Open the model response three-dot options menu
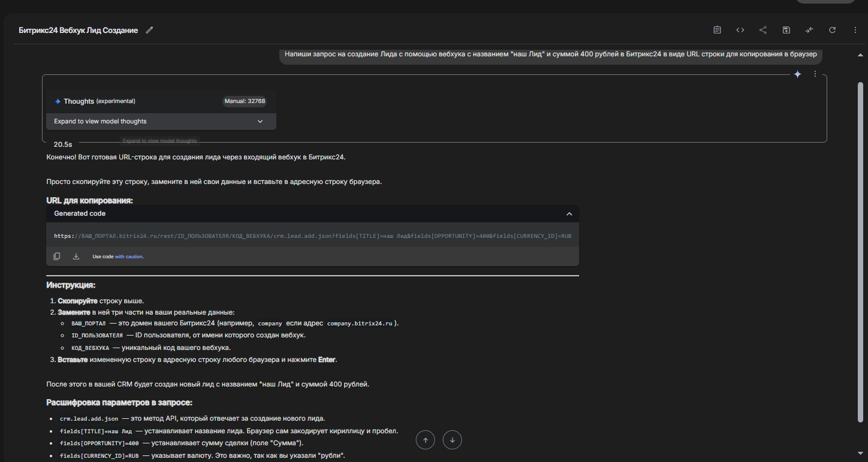Screen dimensions: 868x462 click(x=815, y=74)
